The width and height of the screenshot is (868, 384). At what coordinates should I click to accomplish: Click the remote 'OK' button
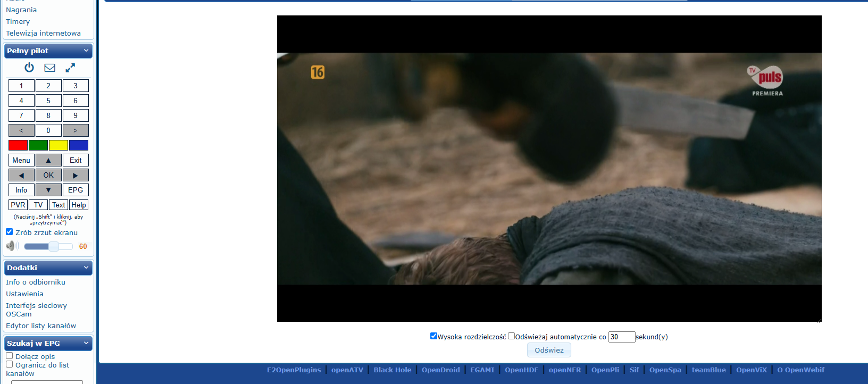[48, 175]
